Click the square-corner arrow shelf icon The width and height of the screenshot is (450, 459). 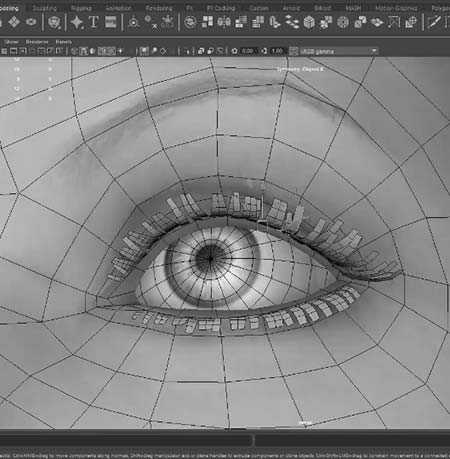click(394, 22)
